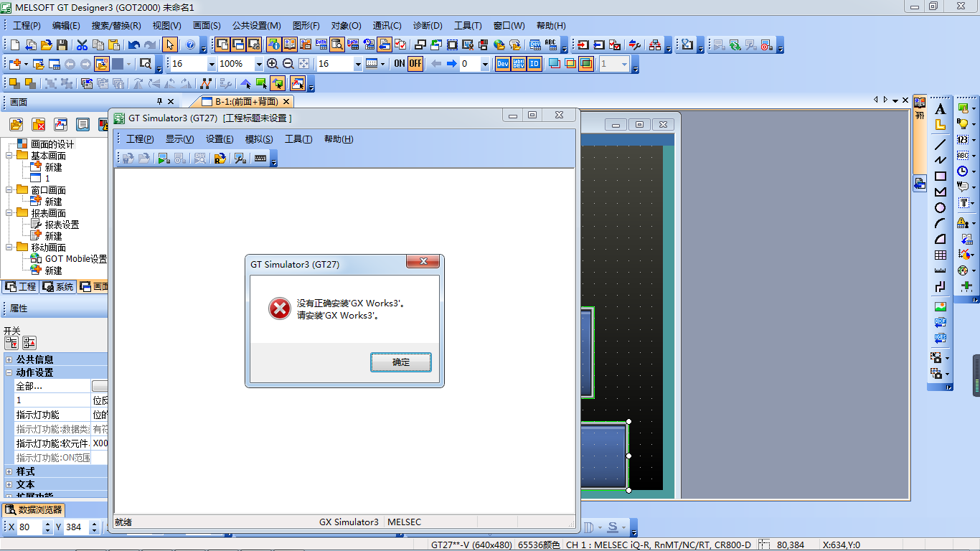980x551 pixels.
Task: Close the GT Simulator3 error dialog
Action: coord(423,262)
